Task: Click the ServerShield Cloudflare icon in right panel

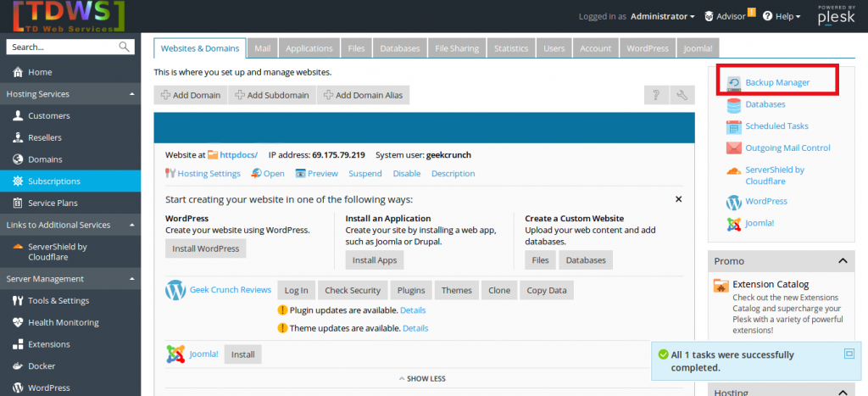Action: click(734, 170)
